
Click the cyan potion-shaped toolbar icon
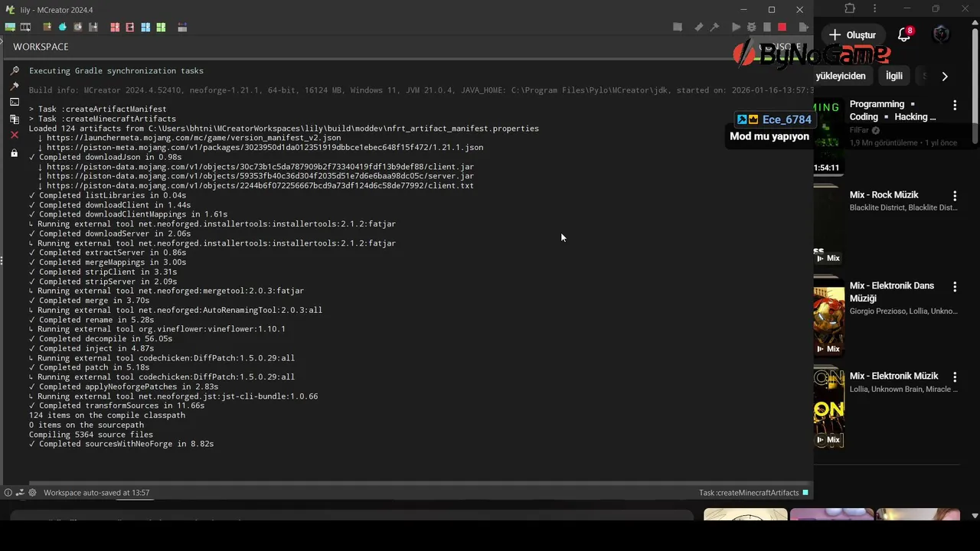click(63, 27)
